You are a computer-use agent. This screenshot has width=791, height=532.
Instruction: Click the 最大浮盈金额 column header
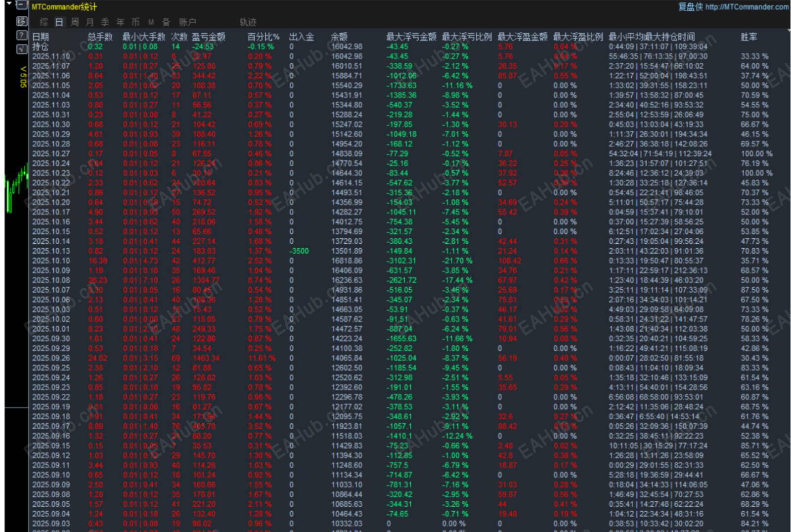click(x=523, y=37)
